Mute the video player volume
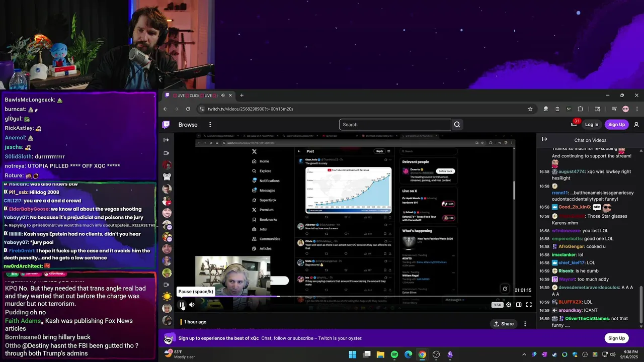Viewport: 644px width, 362px height. [192, 305]
